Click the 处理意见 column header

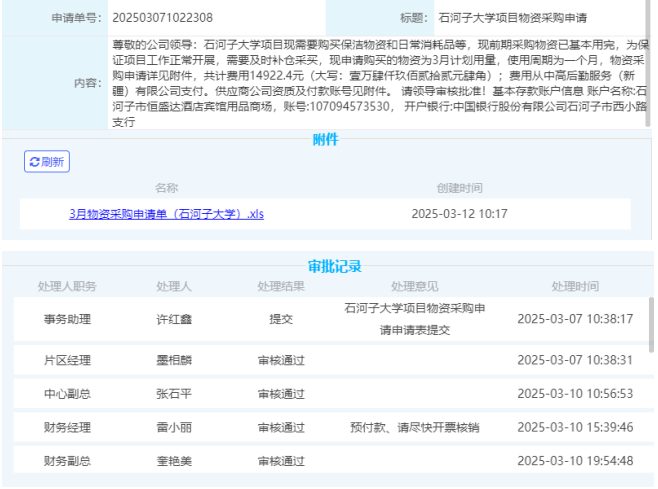click(x=415, y=286)
